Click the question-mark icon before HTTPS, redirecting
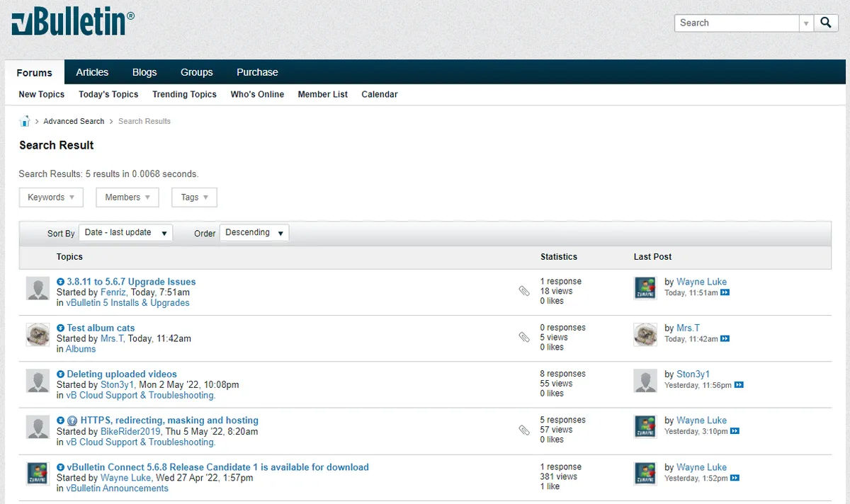The height and width of the screenshot is (504, 850). [x=72, y=420]
